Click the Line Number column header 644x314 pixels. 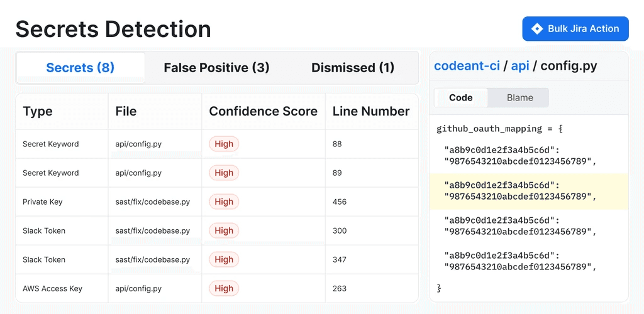[x=371, y=112]
